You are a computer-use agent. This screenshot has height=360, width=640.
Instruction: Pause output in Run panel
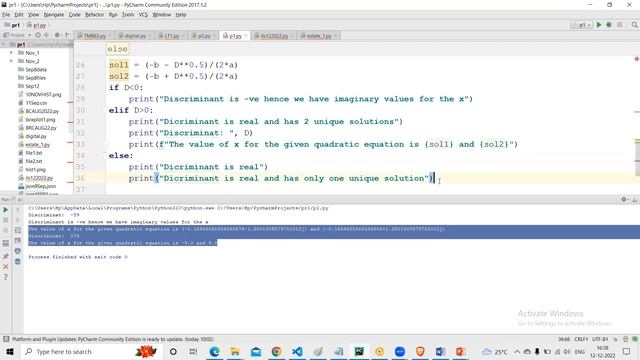[x=5, y=230]
